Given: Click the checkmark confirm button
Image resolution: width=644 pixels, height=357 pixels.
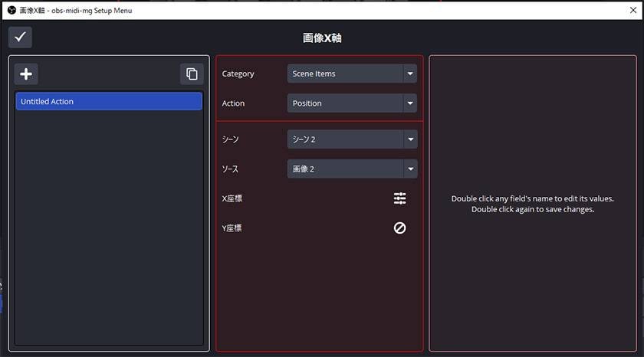Looking at the screenshot, I should (21, 37).
